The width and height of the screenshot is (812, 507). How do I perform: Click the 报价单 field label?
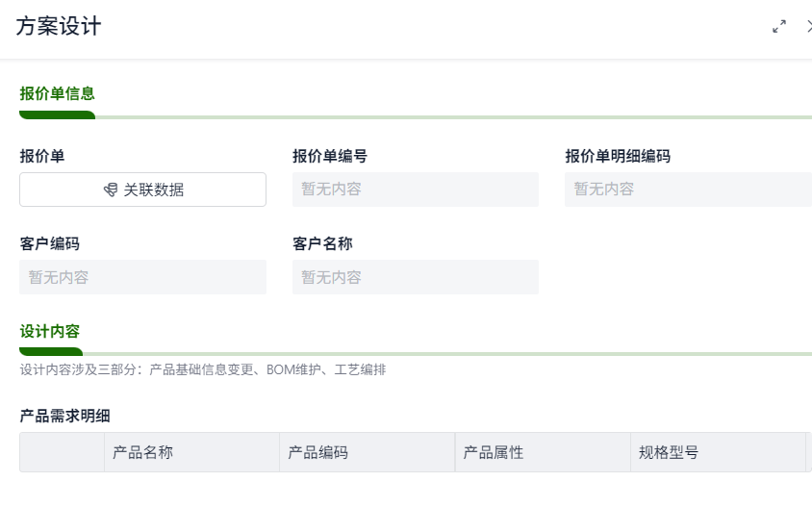[41, 156]
